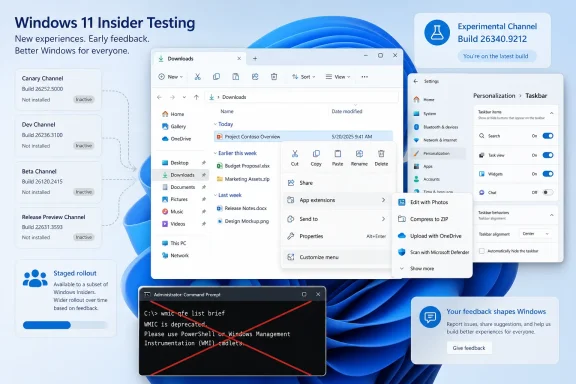Toggle the Widgets taskbar switch
This screenshot has width=576, height=384.
point(548,174)
